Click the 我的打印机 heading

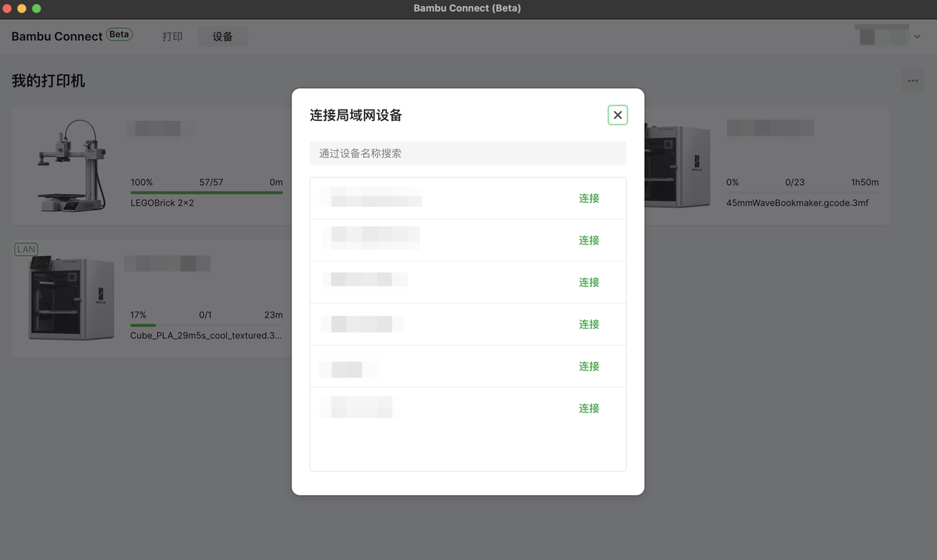pos(48,81)
